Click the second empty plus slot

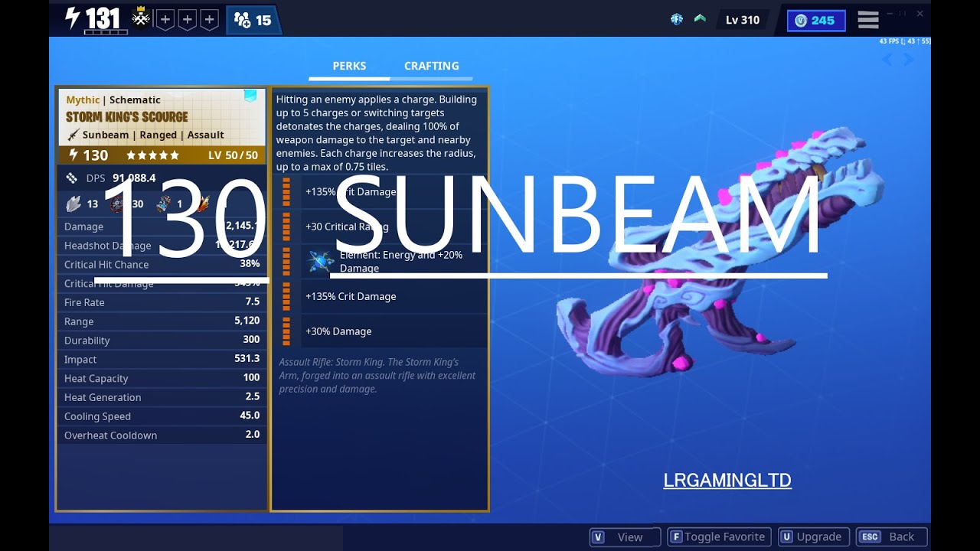coord(187,19)
